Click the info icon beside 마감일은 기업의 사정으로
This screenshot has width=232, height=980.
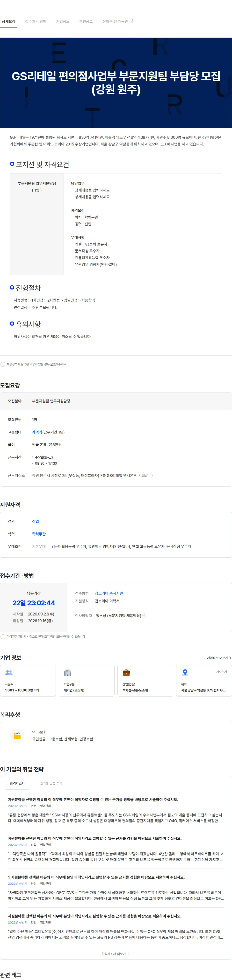point(3,636)
